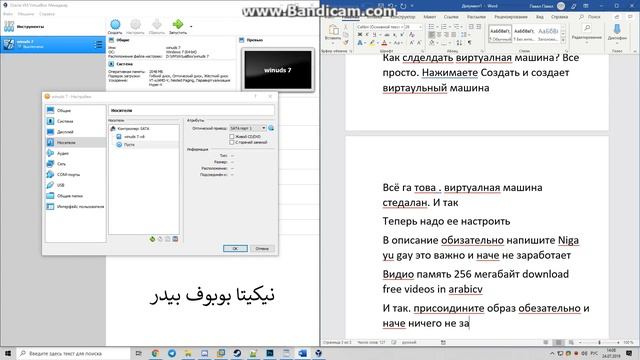Select the Heading (Заголовок) style in Word gallery
640x360 pixels.
point(547,33)
